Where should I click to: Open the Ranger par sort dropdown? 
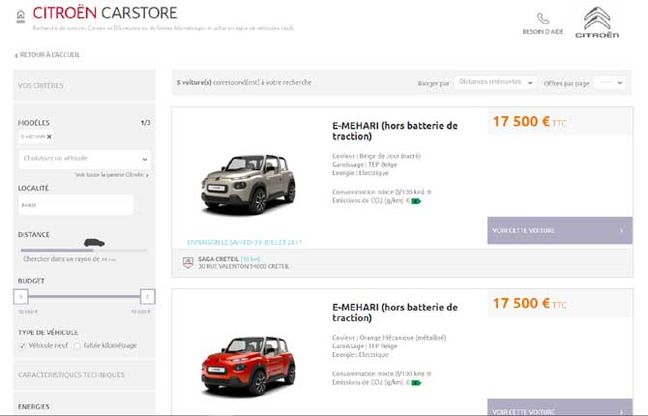pos(495,83)
